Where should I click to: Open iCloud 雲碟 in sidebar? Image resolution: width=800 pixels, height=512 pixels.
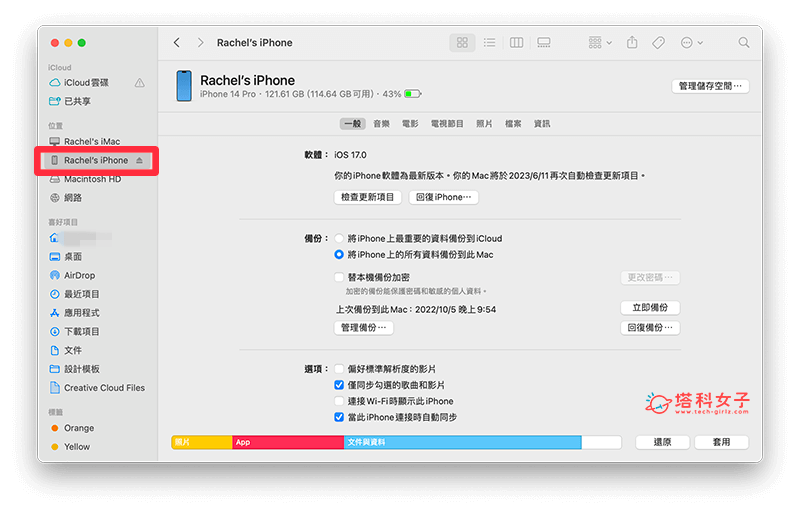click(x=87, y=83)
